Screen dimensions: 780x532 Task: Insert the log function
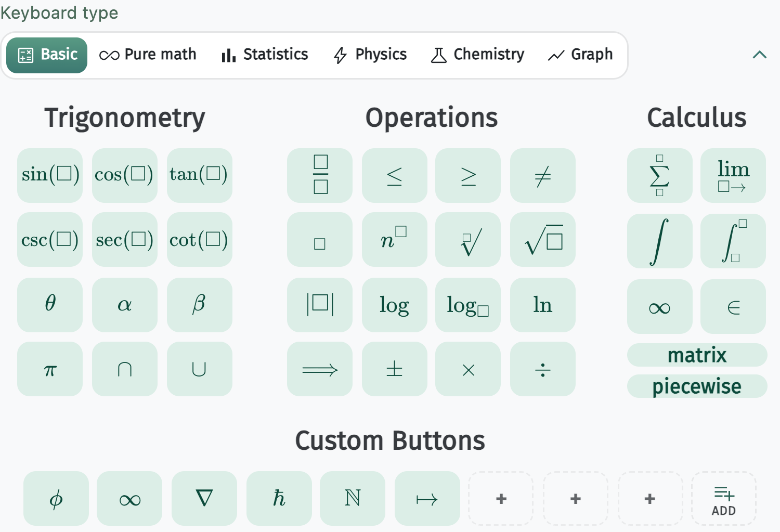click(395, 305)
